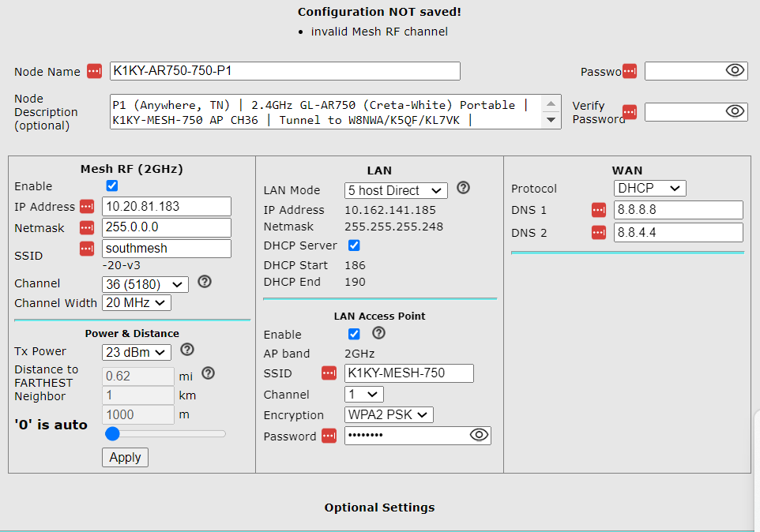Open the Encryption dropdown showing WPA2 PSK

[387, 414]
